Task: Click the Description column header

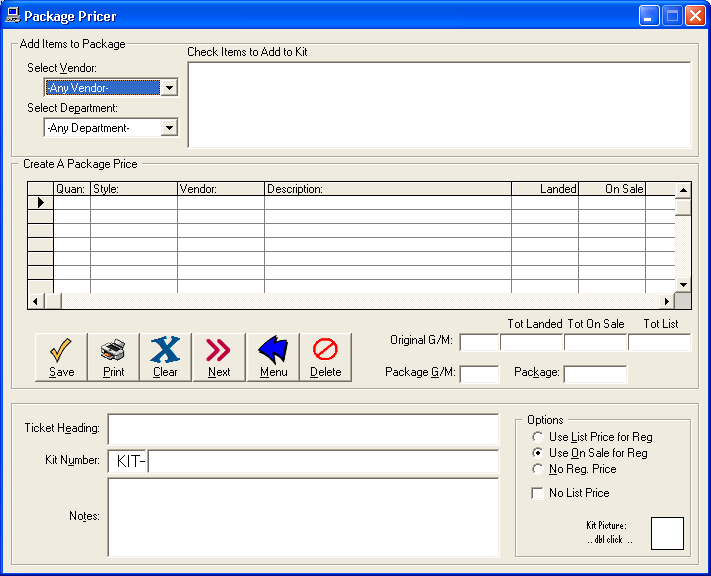Action: click(388, 189)
